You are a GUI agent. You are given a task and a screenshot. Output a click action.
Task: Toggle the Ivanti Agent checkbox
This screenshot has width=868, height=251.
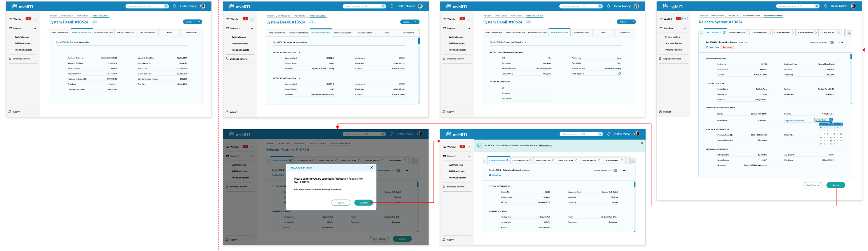pos(620,73)
